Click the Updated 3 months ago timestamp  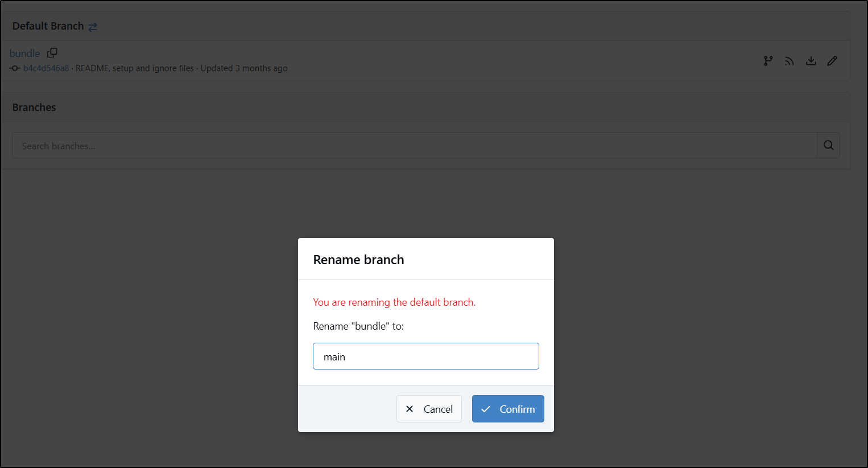pyautogui.click(x=244, y=68)
